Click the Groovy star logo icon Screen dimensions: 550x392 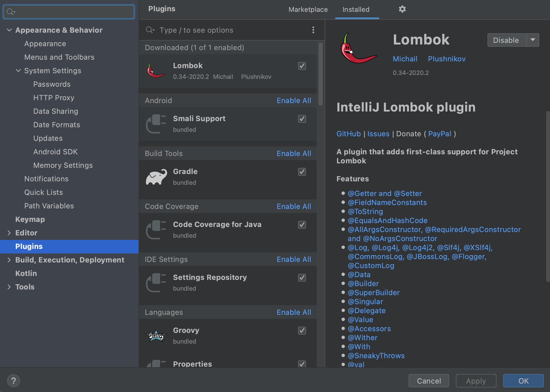click(x=156, y=336)
